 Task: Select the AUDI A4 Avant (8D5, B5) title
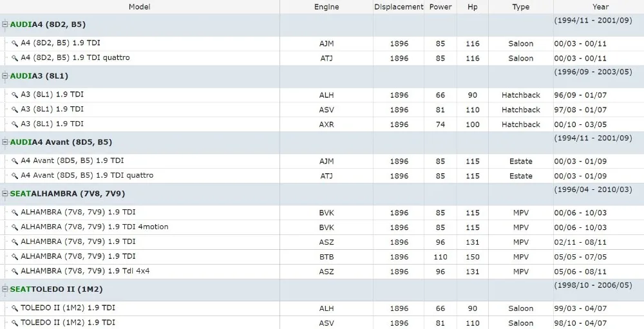61,142
